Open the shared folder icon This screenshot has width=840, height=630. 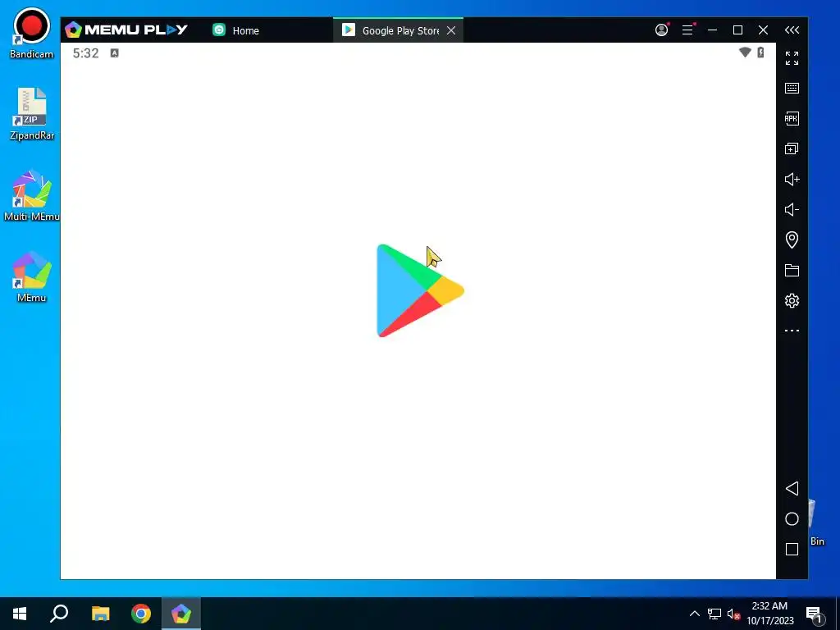tap(792, 270)
